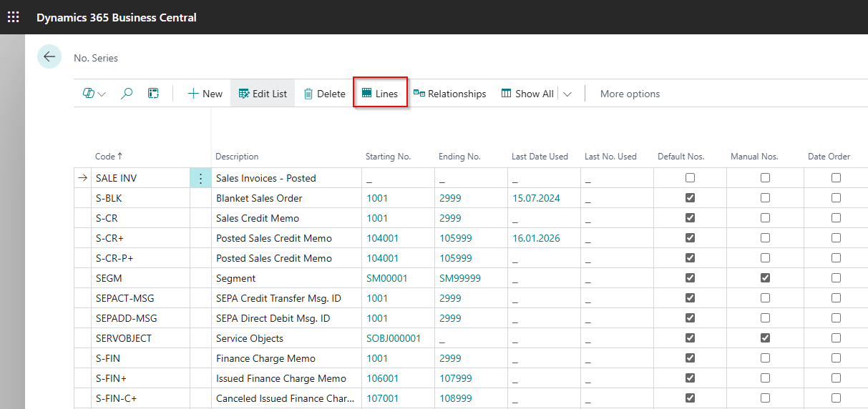
Task: Open S-CR+ starting number 104001
Action: pyautogui.click(x=383, y=238)
